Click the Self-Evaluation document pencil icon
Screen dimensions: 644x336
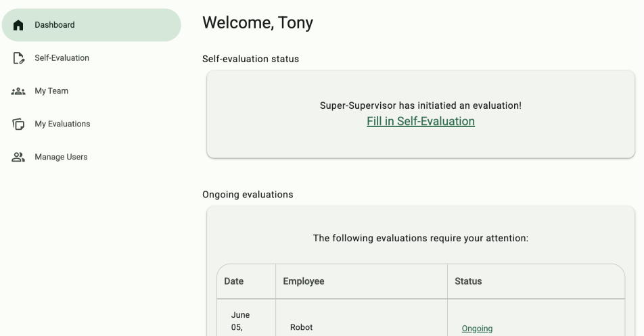click(19, 58)
